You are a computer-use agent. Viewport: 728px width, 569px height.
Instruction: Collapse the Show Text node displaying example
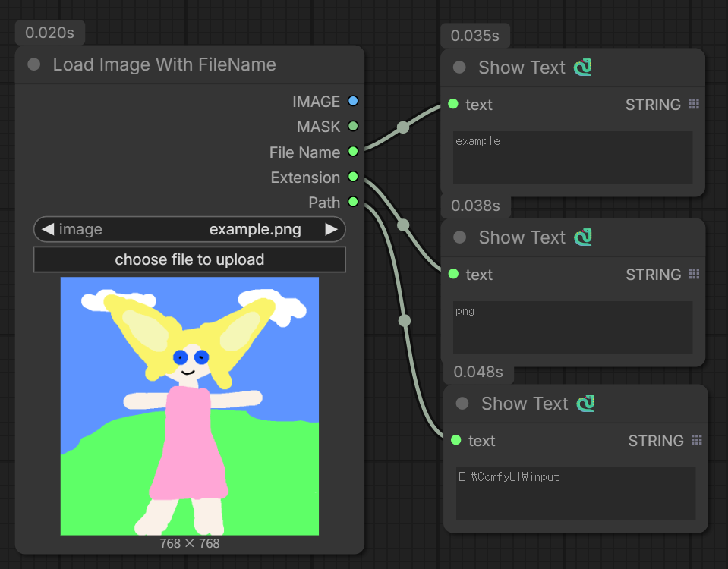click(459, 68)
